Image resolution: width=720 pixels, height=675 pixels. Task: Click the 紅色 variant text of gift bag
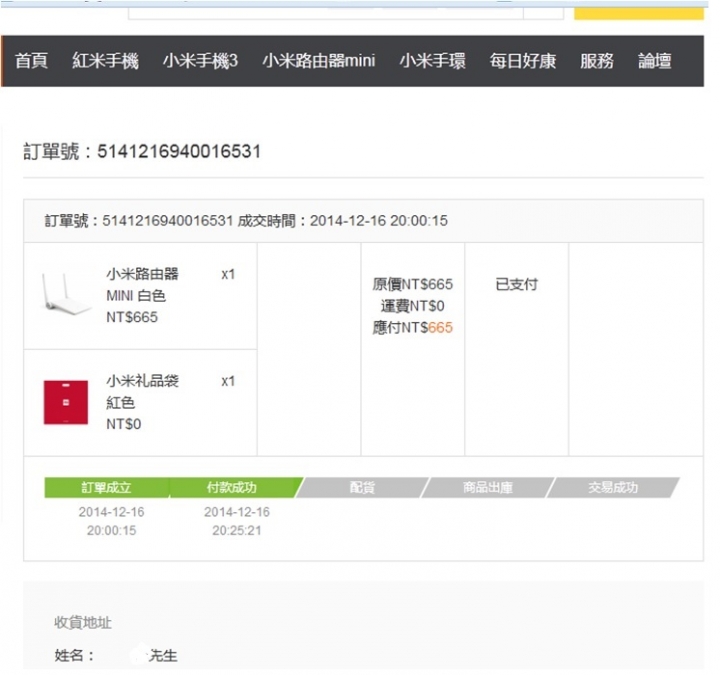pyautogui.click(x=120, y=403)
